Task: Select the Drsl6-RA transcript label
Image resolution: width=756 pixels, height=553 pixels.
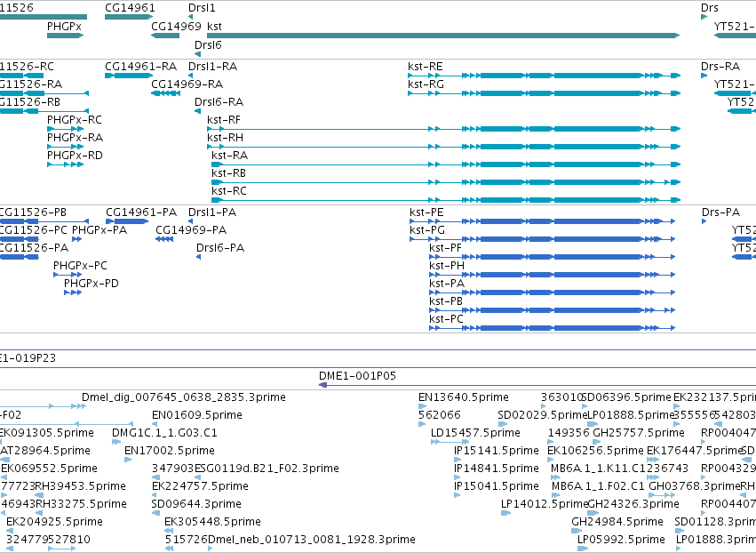Action: click(x=219, y=102)
